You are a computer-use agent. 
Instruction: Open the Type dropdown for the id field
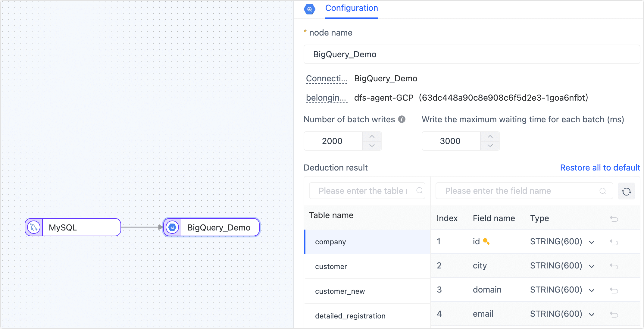(592, 242)
